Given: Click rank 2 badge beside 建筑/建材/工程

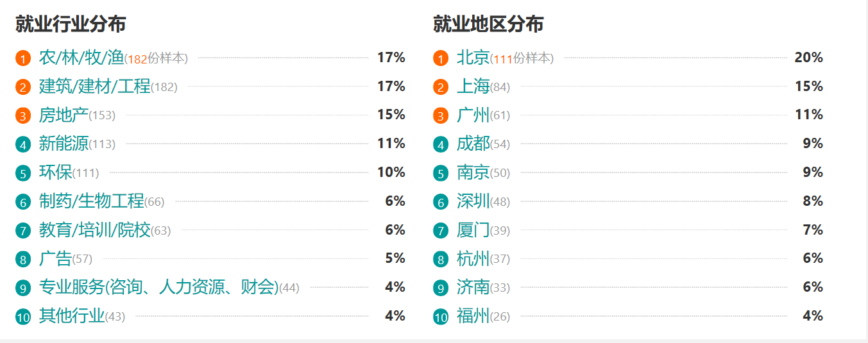Looking at the screenshot, I should 23,87.
